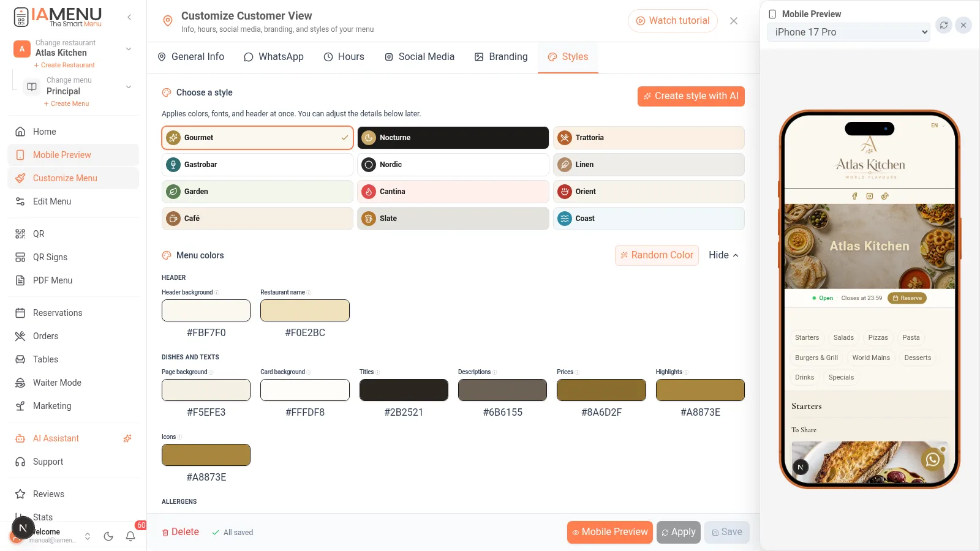
Task: Click the Instagram icon in phone preview
Action: (x=870, y=196)
